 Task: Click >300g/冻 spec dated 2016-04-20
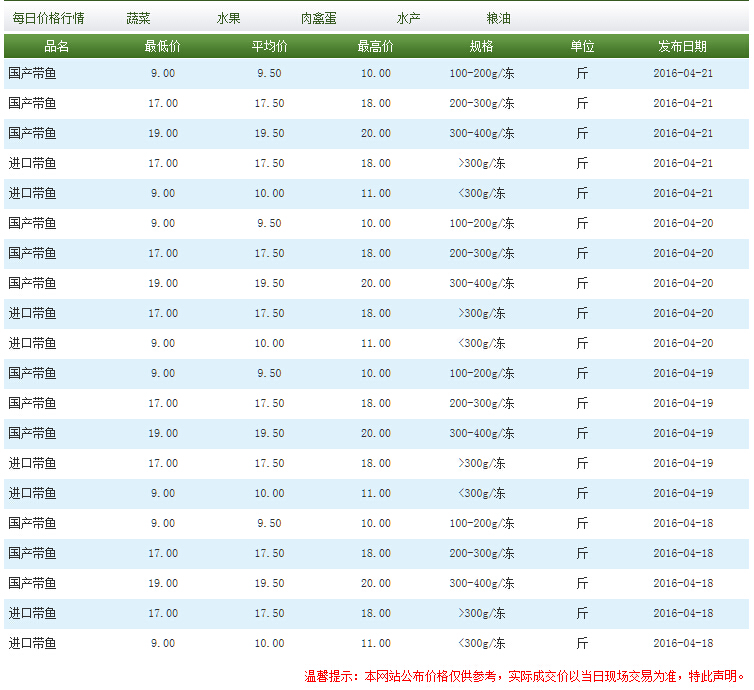pos(482,314)
